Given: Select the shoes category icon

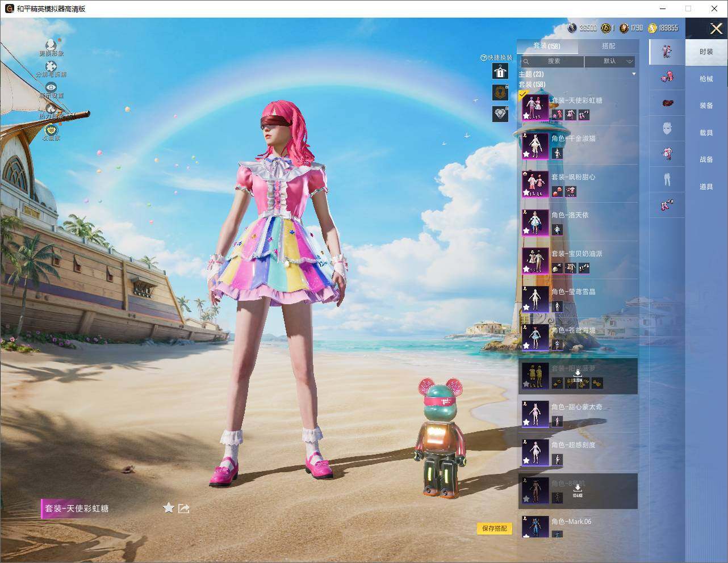Looking at the screenshot, I should click(x=667, y=204).
